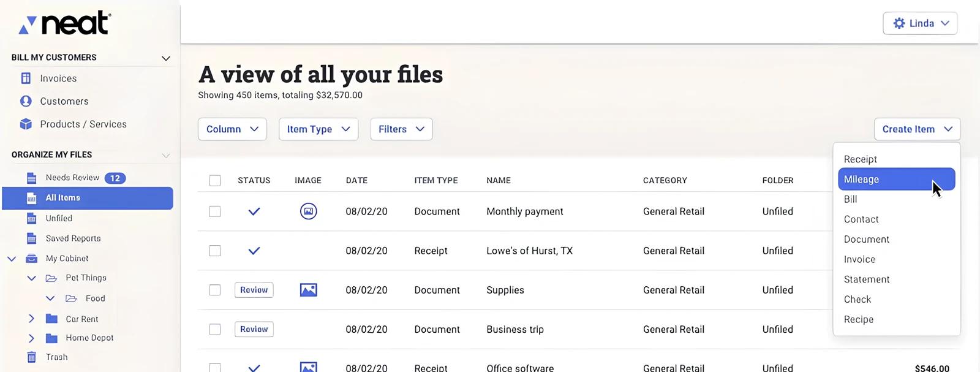Open the Needs Review list in sidebar
Viewport: 980px width, 372px height.
(72, 178)
